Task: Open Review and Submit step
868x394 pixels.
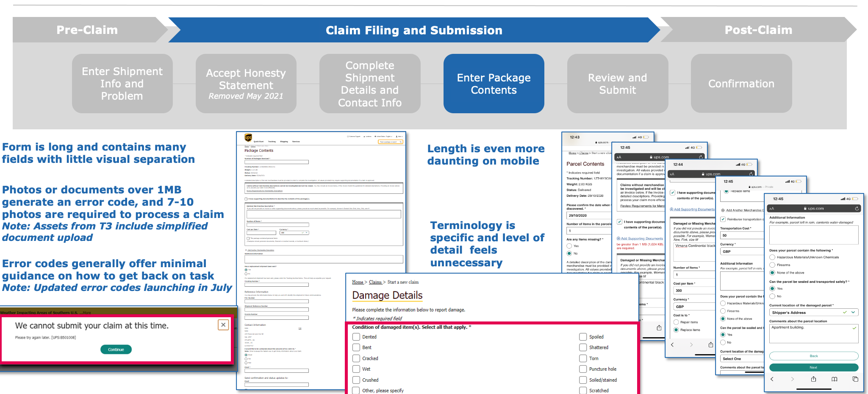Action: click(618, 84)
